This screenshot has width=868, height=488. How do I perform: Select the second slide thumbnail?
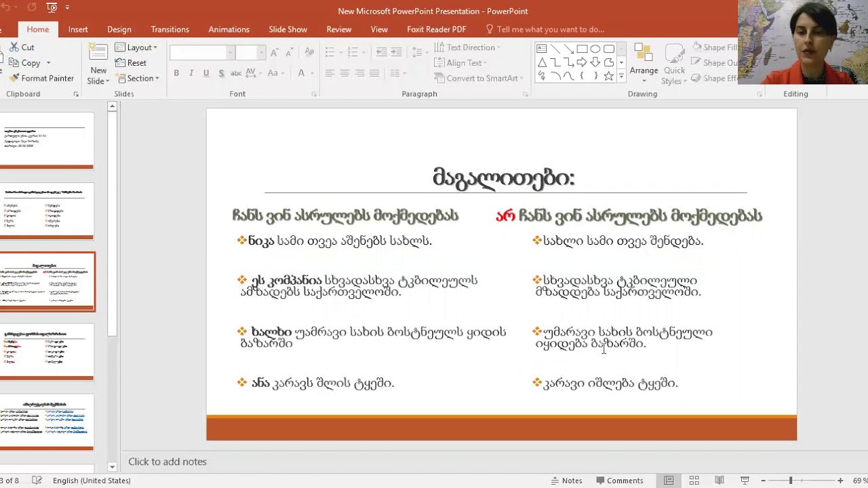pos(47,211)
